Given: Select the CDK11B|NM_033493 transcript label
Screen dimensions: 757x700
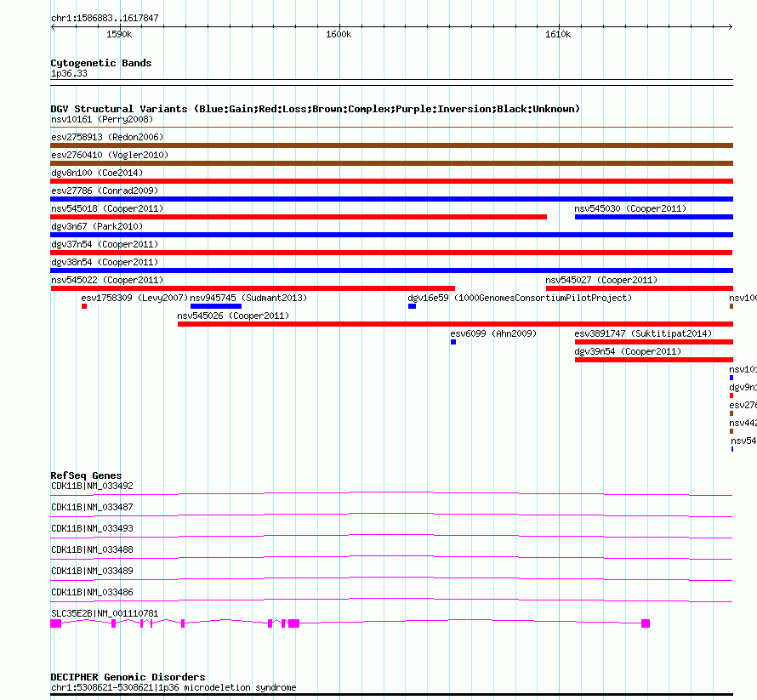Looking at the screenshot, I should (x=92, y=529).
